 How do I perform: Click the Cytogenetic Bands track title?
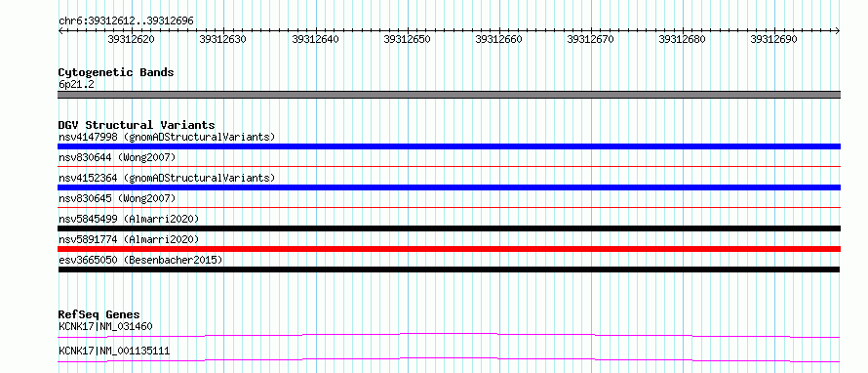pos(116,72)
